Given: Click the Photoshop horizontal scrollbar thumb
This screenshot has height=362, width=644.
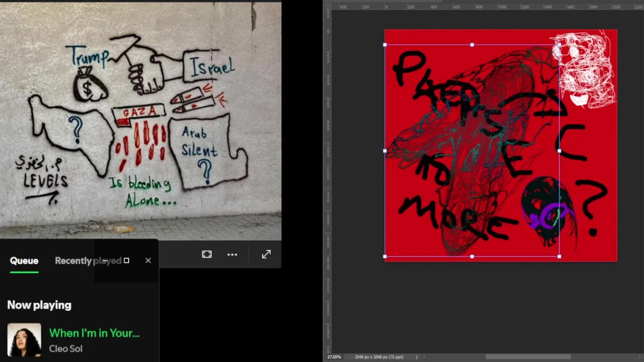Looking at the screenshot, I should 528,357.
